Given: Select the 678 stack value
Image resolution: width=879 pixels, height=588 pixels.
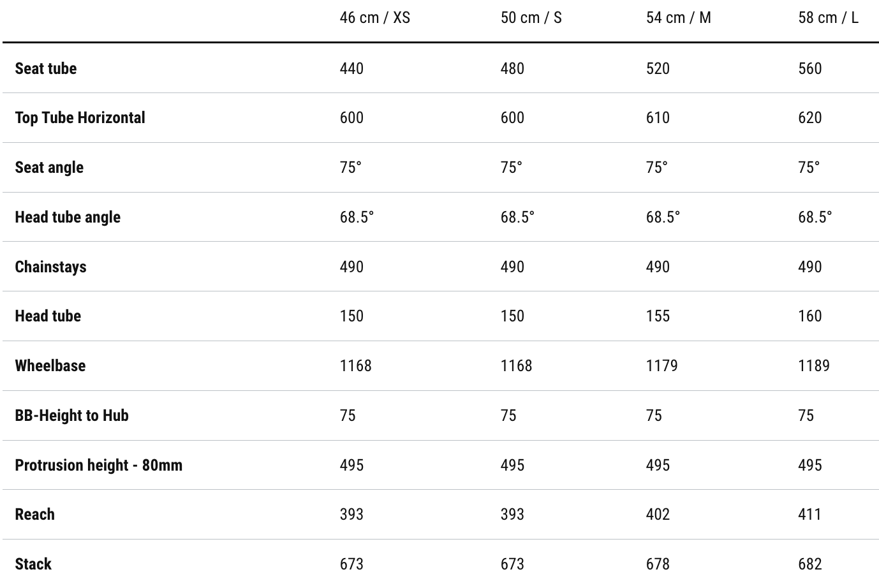Looking at the screenshot, I should pyautogui.click(x=658, y=564).
